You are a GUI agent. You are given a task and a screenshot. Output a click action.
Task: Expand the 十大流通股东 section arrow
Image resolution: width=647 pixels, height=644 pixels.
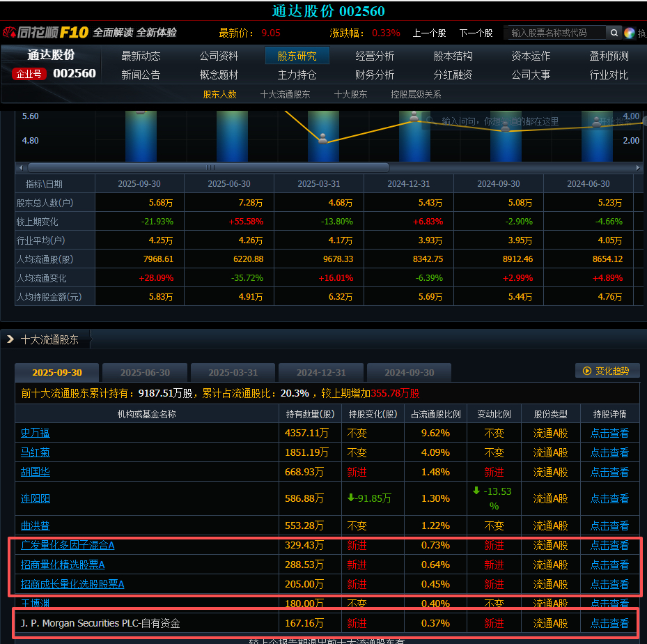tap(10, 339)
